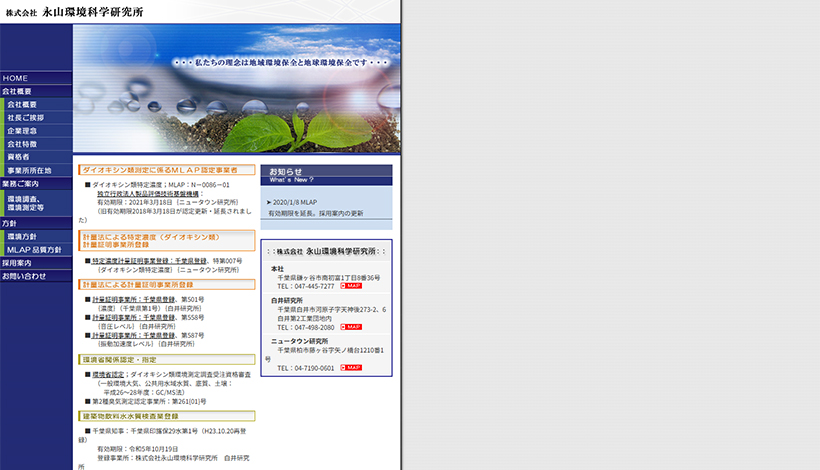The height and width of the screenshot is (470, 820).
Task: Select the 計量法による計量証明事業所登録 heading
Action: pyautogui.click(x=167, y=284)
